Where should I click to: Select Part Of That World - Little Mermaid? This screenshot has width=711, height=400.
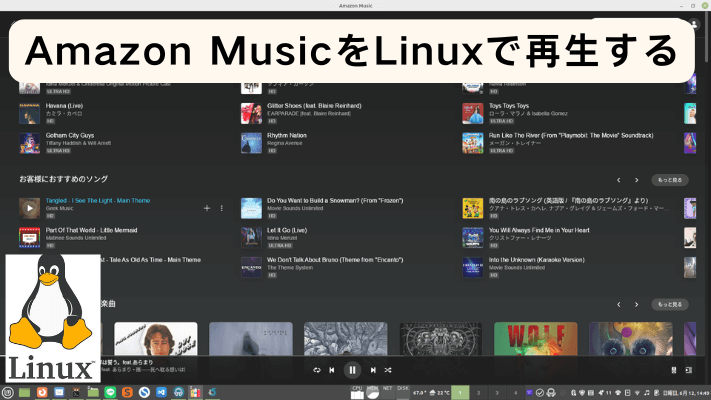pyautogui.click(x=92, y=230)
